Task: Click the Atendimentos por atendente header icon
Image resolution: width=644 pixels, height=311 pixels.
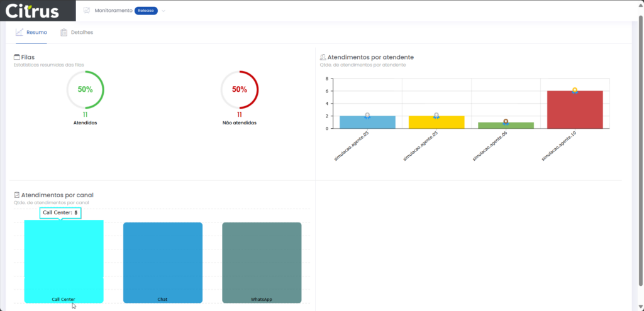Action: 323,57
